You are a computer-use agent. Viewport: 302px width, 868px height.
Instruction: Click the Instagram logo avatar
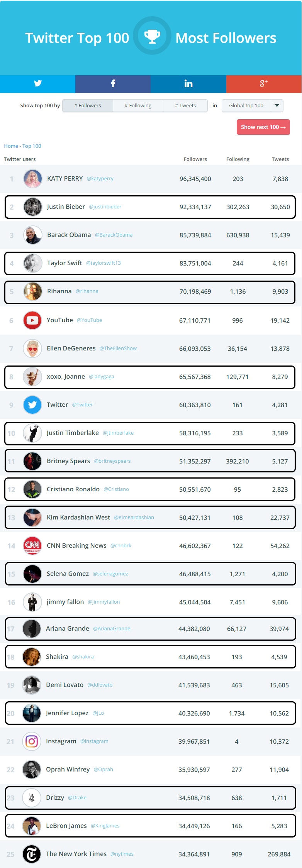click(x=32, y=741)
